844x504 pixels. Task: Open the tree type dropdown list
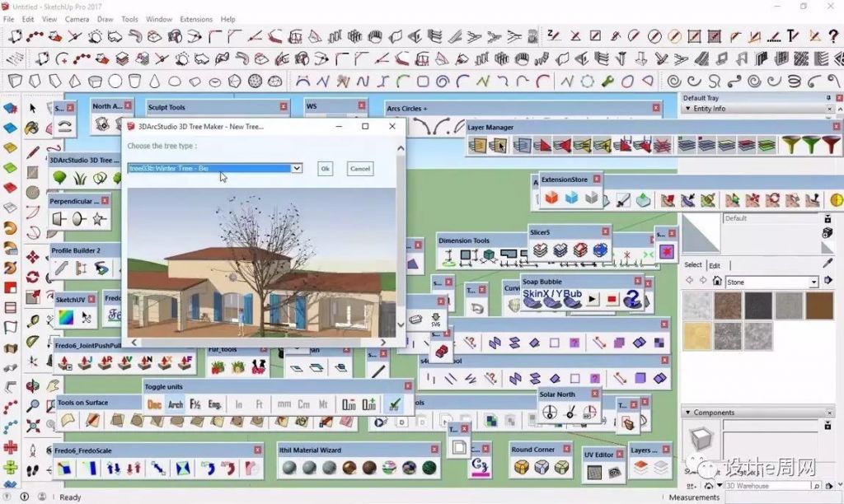(297, 168)
